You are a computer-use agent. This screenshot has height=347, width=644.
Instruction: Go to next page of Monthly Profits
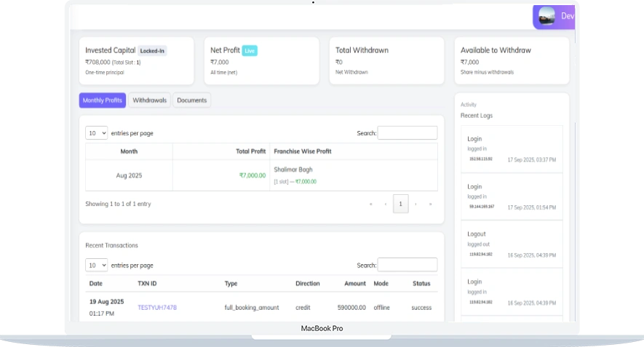(416, 204)
